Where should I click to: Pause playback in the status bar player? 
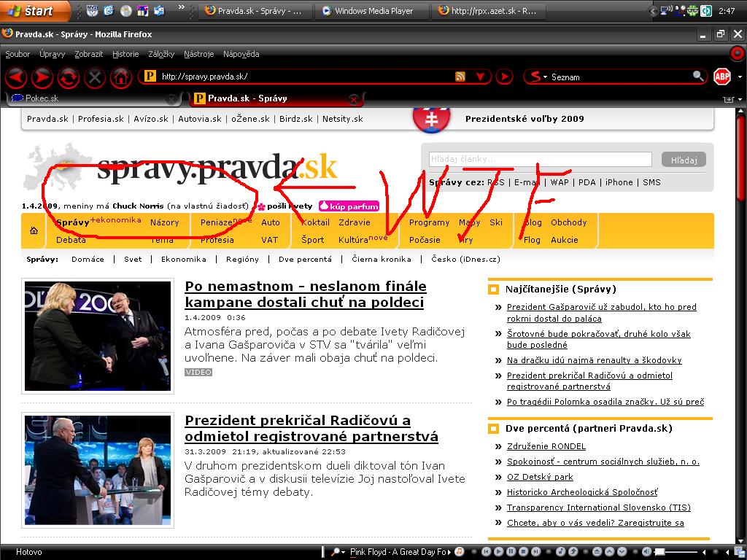pyautogui.click(x=511, y=551)
